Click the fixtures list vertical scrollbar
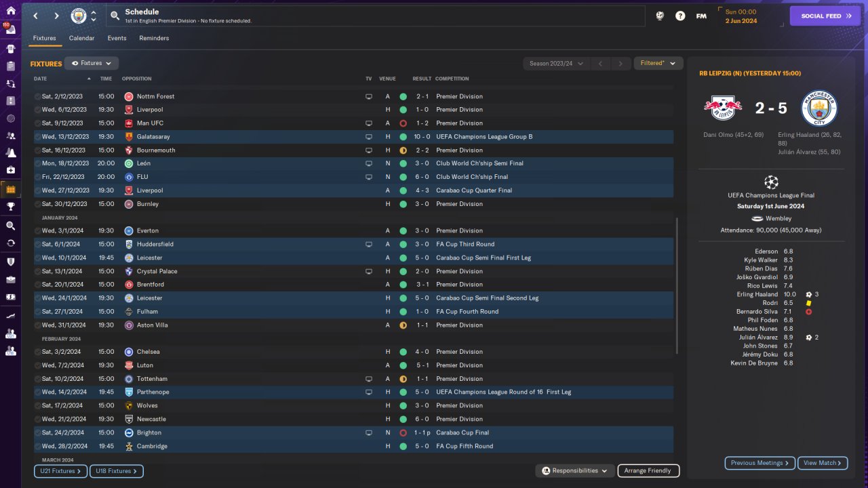The width and height of the screenshot is (868, 488). coord(677,285)
